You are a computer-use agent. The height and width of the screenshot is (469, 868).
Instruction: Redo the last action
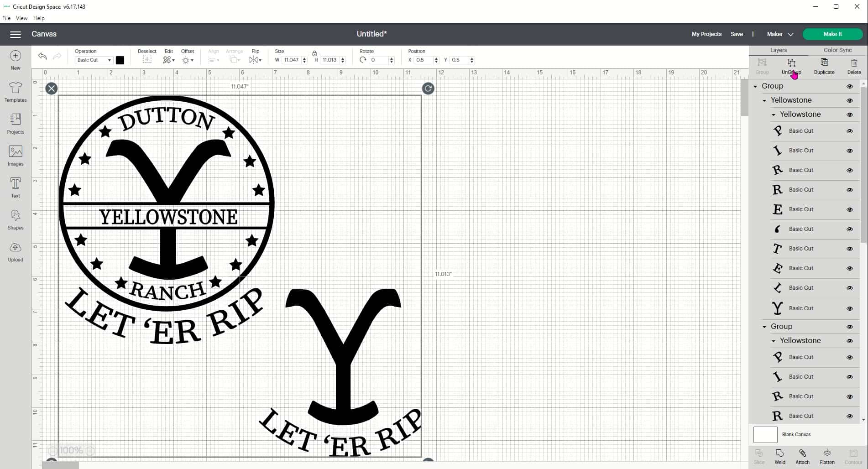57,56
